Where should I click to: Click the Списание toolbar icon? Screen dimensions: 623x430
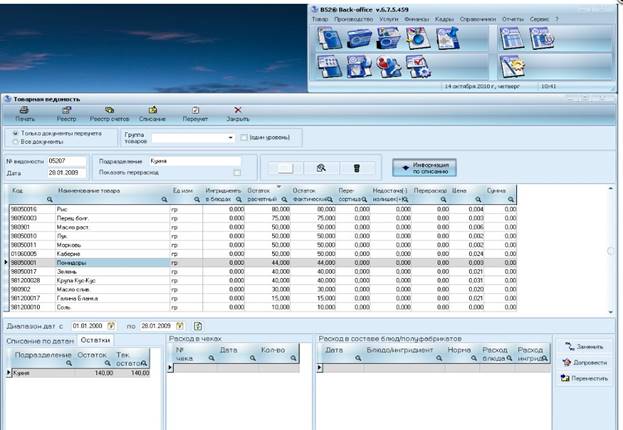tap(152, 109)
